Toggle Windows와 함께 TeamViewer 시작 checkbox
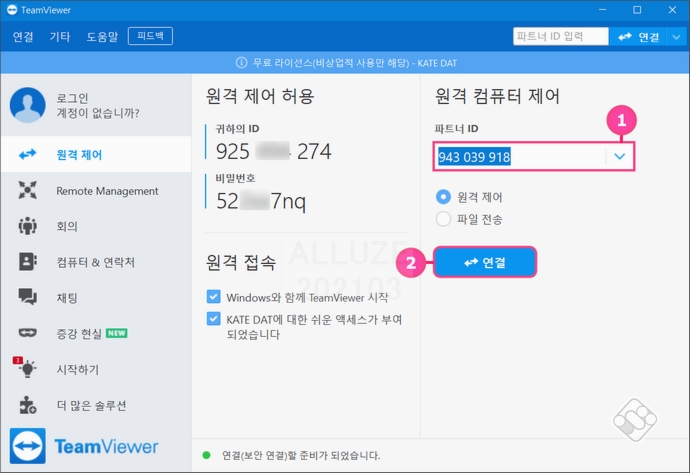This screenshot has height=473, width=690. tap(213, 297)
